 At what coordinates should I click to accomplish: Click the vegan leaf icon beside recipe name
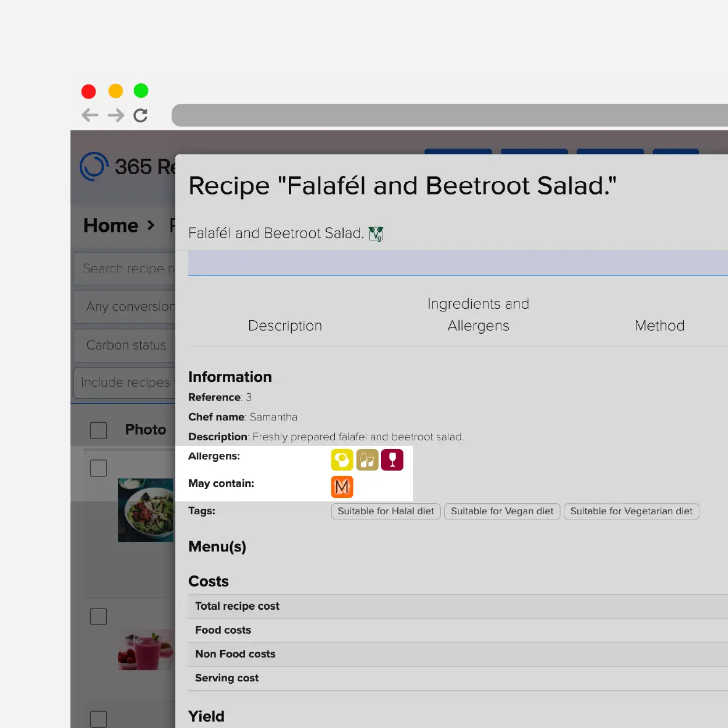point(376,234)
